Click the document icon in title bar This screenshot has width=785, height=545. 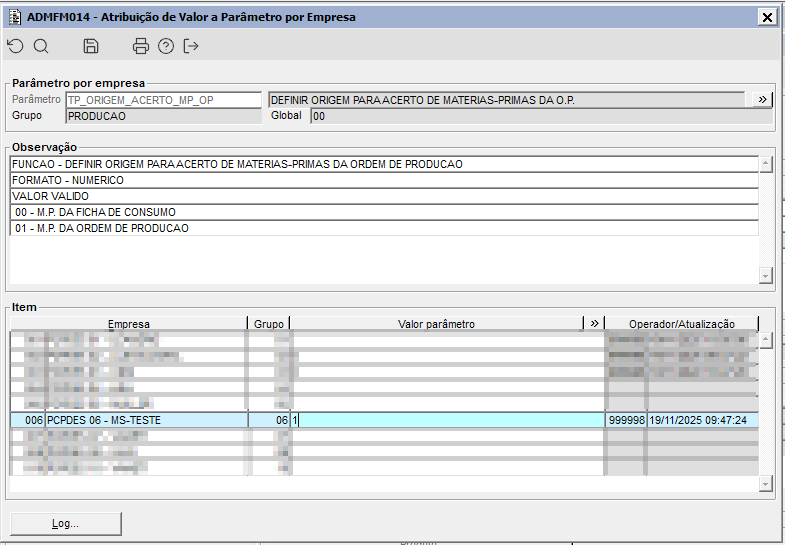point(15,17)
